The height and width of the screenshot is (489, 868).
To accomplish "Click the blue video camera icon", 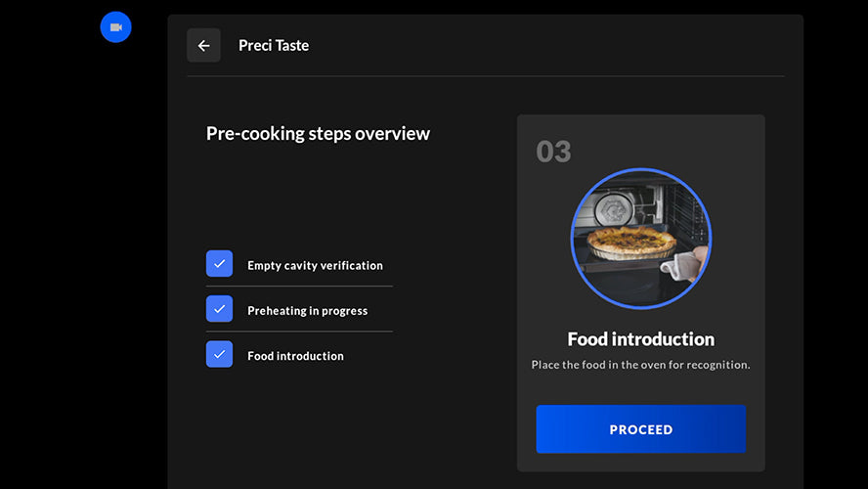I will pyautogui.click(x=115, y=27).
